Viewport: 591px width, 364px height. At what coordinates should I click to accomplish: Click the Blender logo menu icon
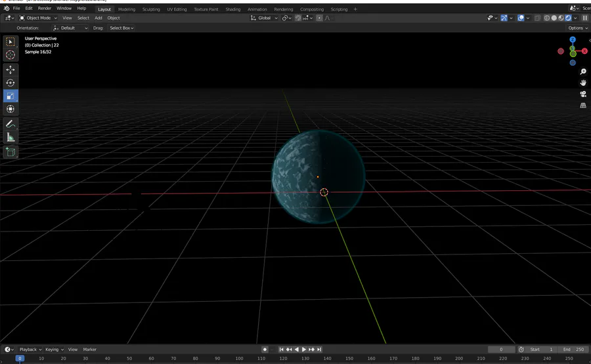pyautogui.click(x=6, y=9)
